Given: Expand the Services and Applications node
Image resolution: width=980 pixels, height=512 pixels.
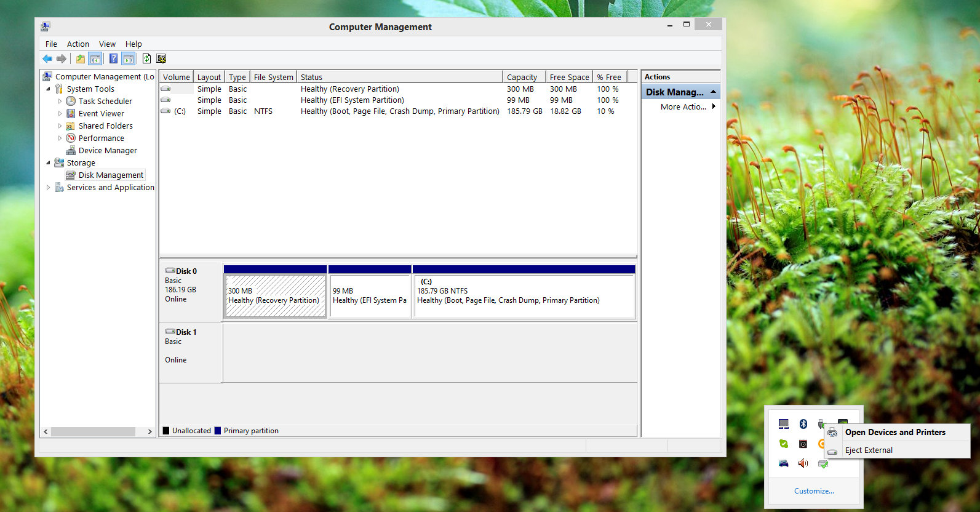Looking at the screenshot, I should coord(49,188).
